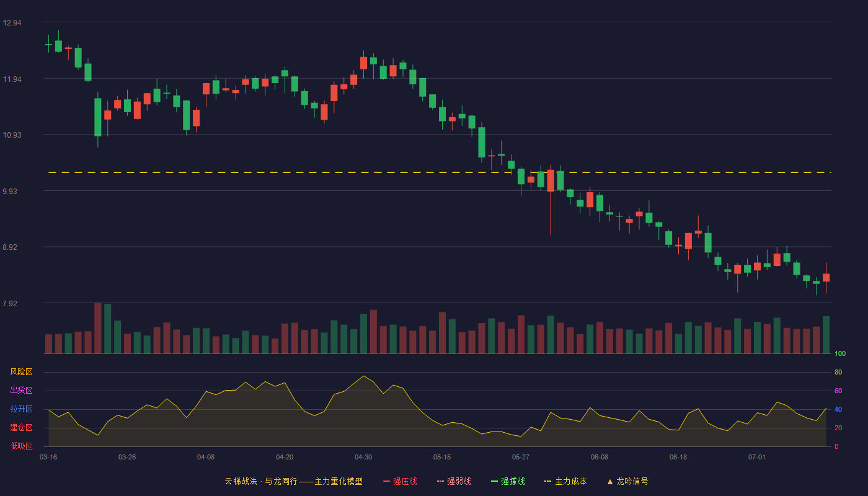
Task: Select the 04-30 date axis label
Action: pos(363,457)
